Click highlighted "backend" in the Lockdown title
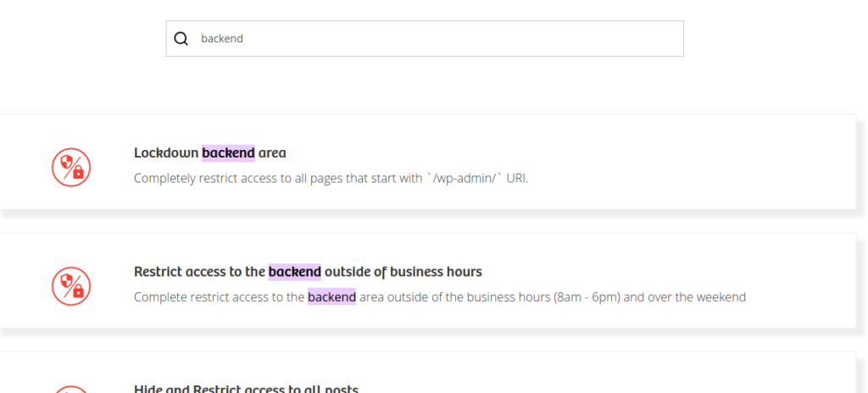 pyautogui.click(x=228, y=152)
